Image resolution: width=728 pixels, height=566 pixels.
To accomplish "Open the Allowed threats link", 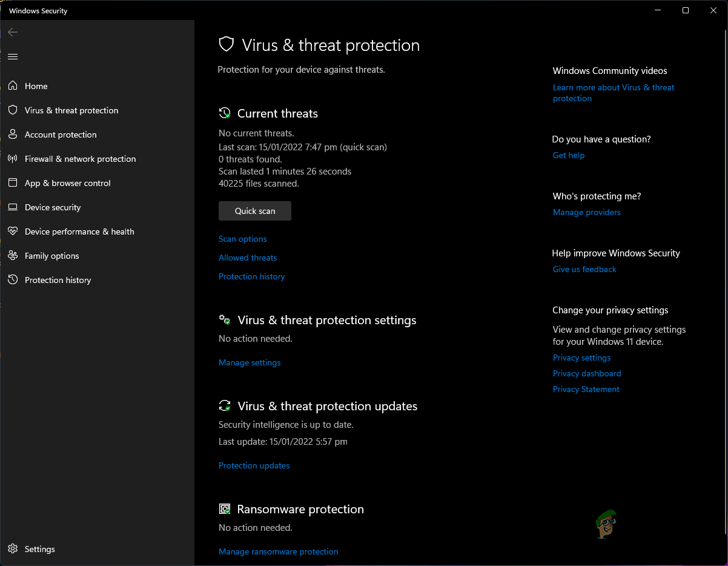I will click(x=248, y=258).
